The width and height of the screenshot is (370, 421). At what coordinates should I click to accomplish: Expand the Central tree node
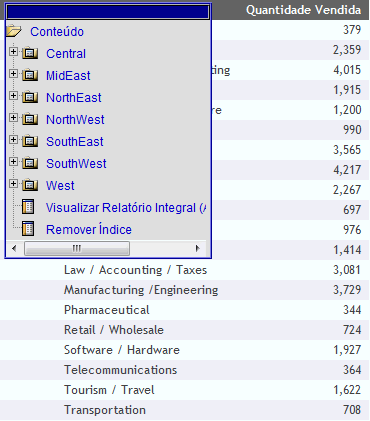pos(13,52)
